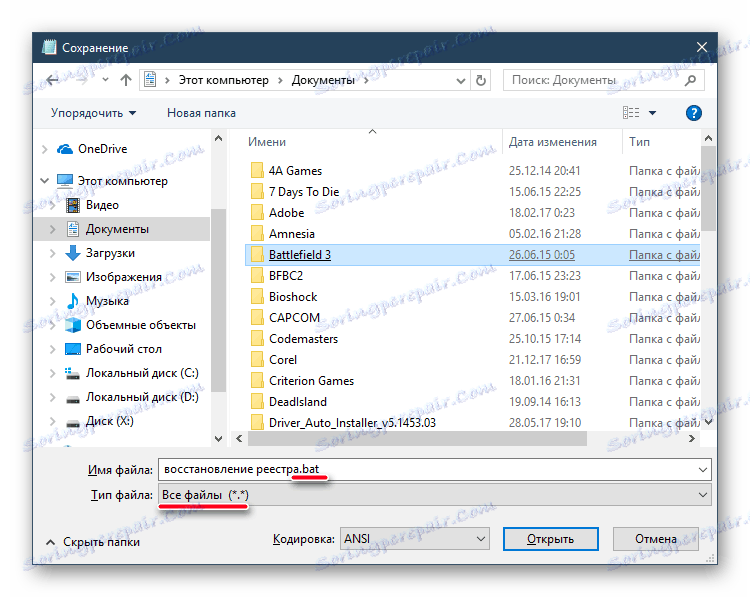This screenshot has height=597, width=750.
Task: Collapse folders with Скрыть папки
Action: [x=93, y=542]
